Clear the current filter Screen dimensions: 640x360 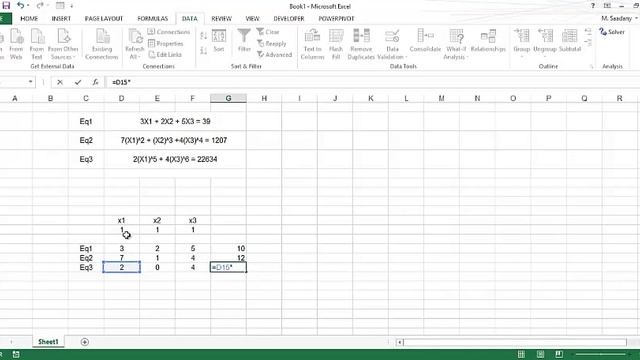pos(268,32)
